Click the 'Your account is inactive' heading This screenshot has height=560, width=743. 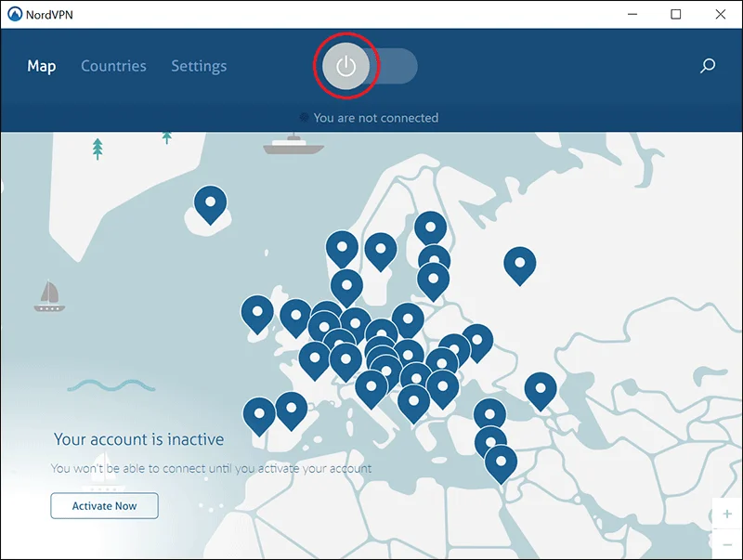(138, 439)
